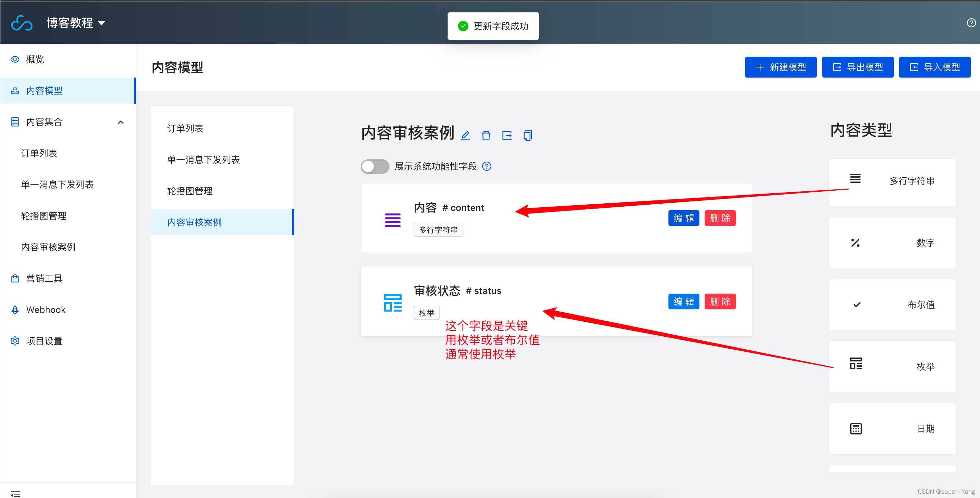
Task: Open the 博客教程 project dropdown
Action: pyautogui.click(x=76, y=23)
